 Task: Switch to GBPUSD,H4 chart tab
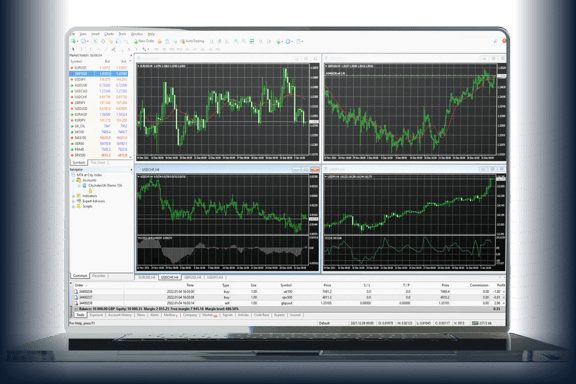click(x=193, y=277)
